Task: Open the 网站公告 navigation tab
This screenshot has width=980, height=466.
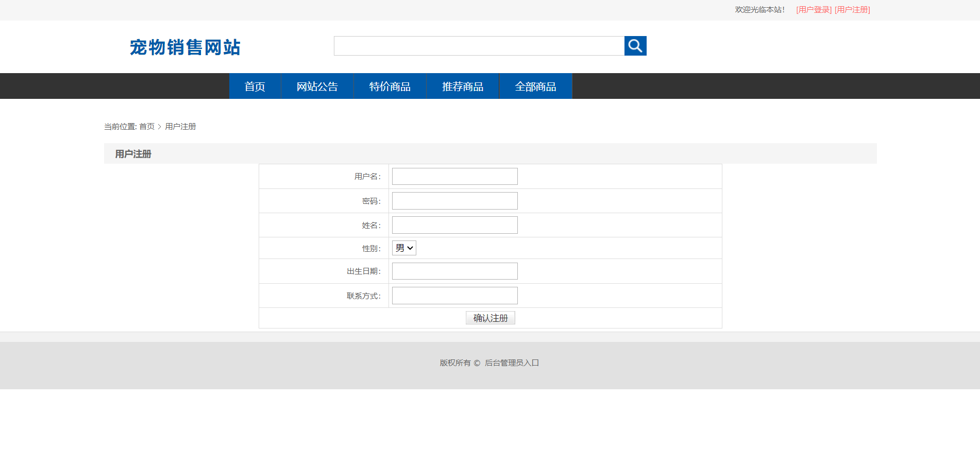Action: point(317,87)
